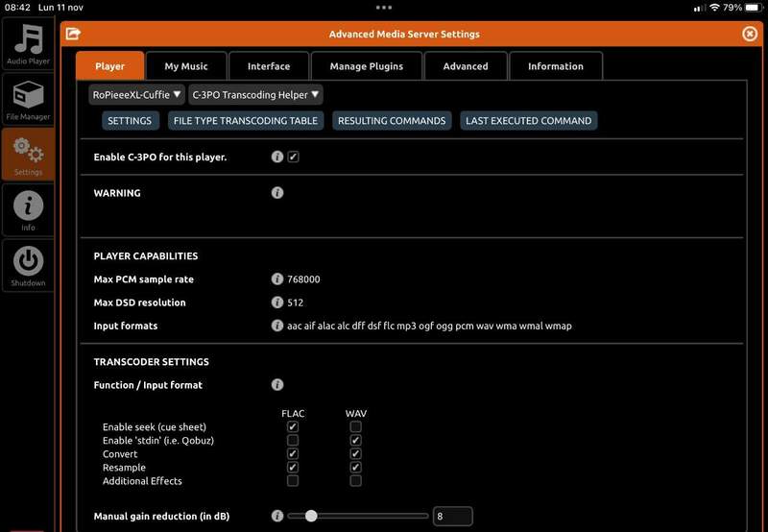
Task: Disable Resample checkbox under FLAC
Action: click(x=293, y=468)
